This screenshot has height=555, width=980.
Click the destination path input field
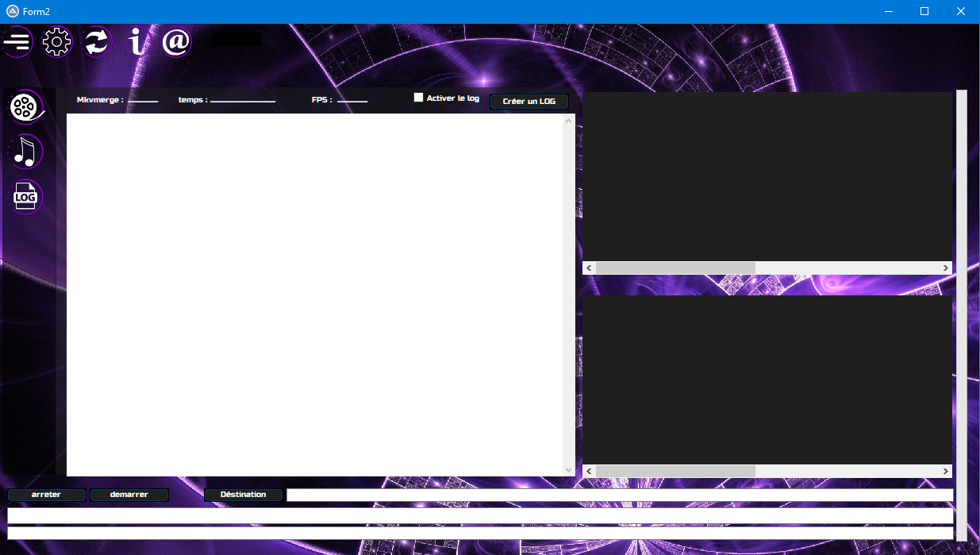(x=620, y=495)
